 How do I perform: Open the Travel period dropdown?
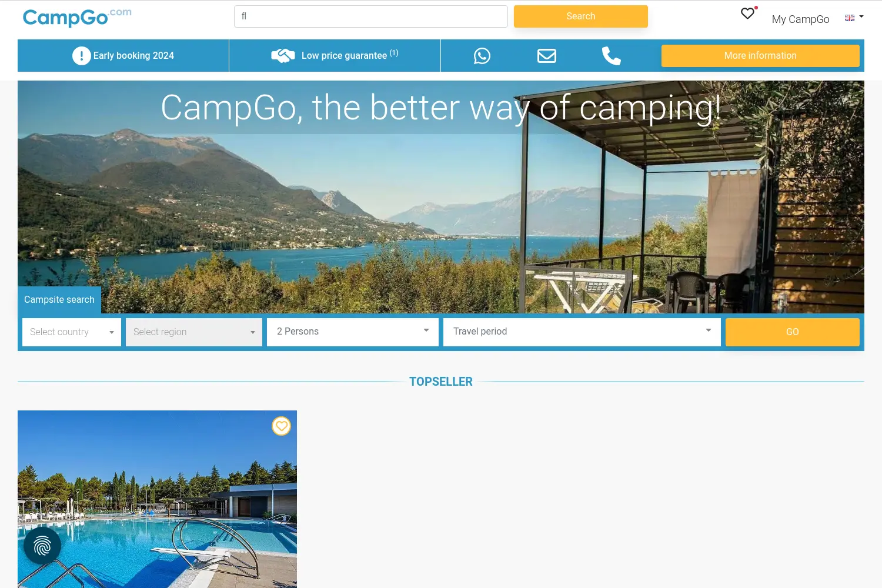(582, 332)
